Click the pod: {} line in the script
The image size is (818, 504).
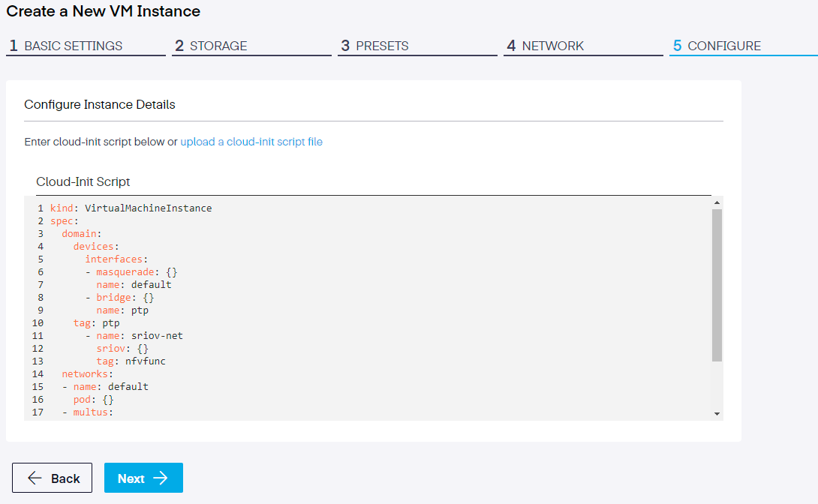(x=93, y=399)
